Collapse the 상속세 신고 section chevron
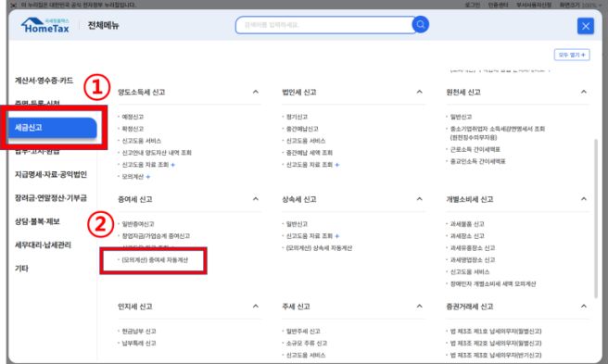Screen dimensions: 608x364 click(x=420, y=199)
